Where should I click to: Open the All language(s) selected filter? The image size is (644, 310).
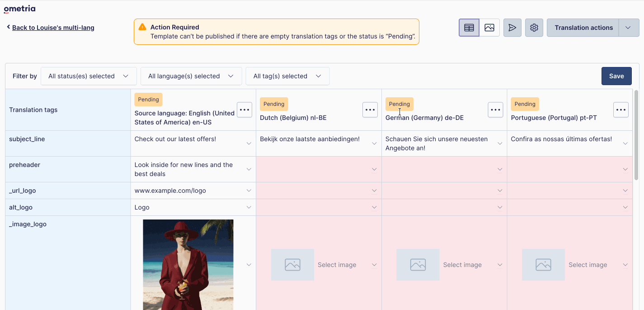tap(191, 76)
